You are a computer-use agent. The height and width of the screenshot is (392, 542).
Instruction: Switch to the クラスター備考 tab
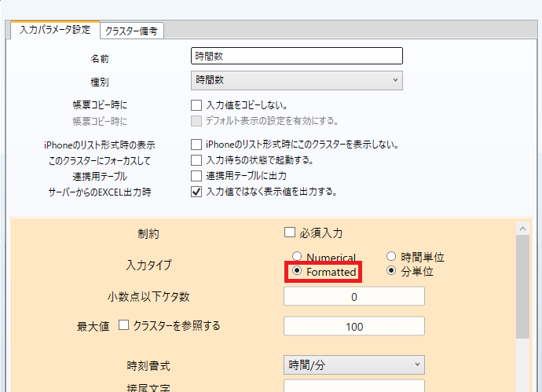(132, 31)
